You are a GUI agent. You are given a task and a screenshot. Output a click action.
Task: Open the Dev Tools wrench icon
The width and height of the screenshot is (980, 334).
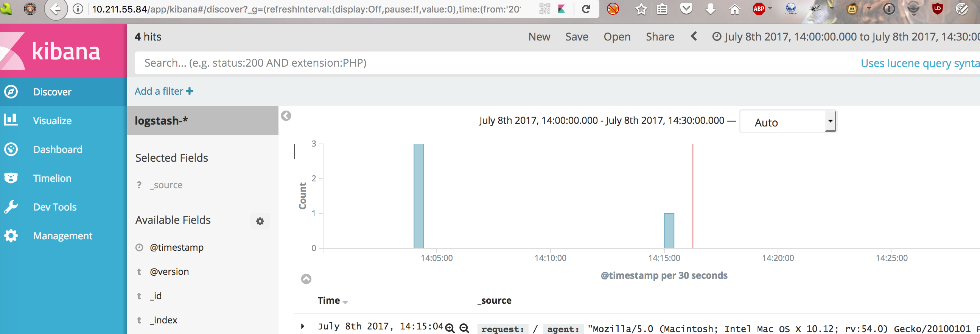tap(11, 207)
